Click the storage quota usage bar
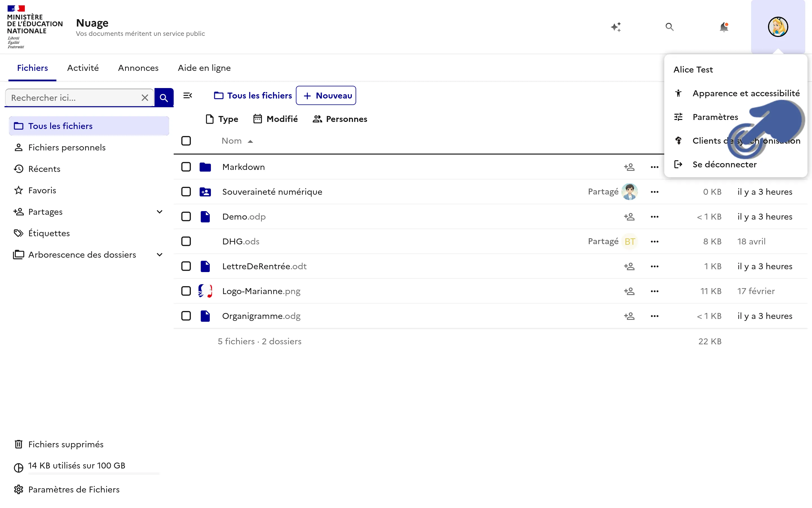Image resolution: width=812 pixels, height=508 pixels. pyautogui.click(x=94, y=473)
